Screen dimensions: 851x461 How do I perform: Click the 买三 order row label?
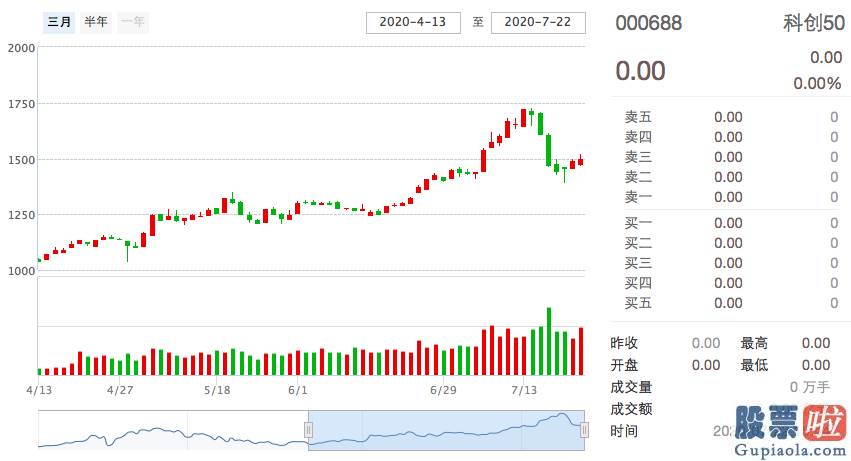638,263
